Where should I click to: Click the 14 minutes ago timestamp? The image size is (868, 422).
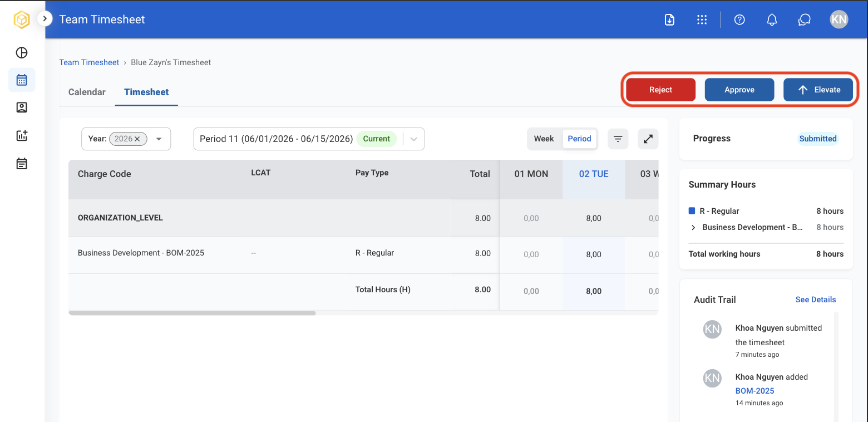[759, 403]
